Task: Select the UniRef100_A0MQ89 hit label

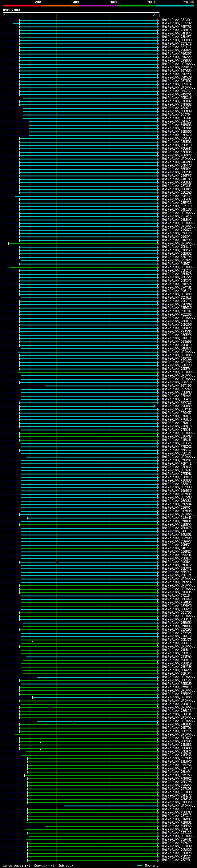Action: point(176,406)
